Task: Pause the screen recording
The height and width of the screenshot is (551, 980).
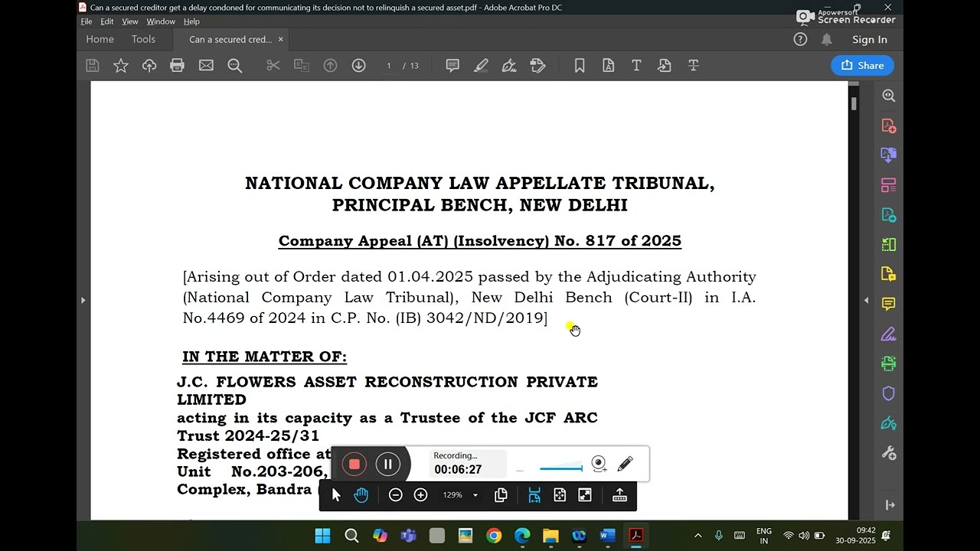Action: pos(388,464)
